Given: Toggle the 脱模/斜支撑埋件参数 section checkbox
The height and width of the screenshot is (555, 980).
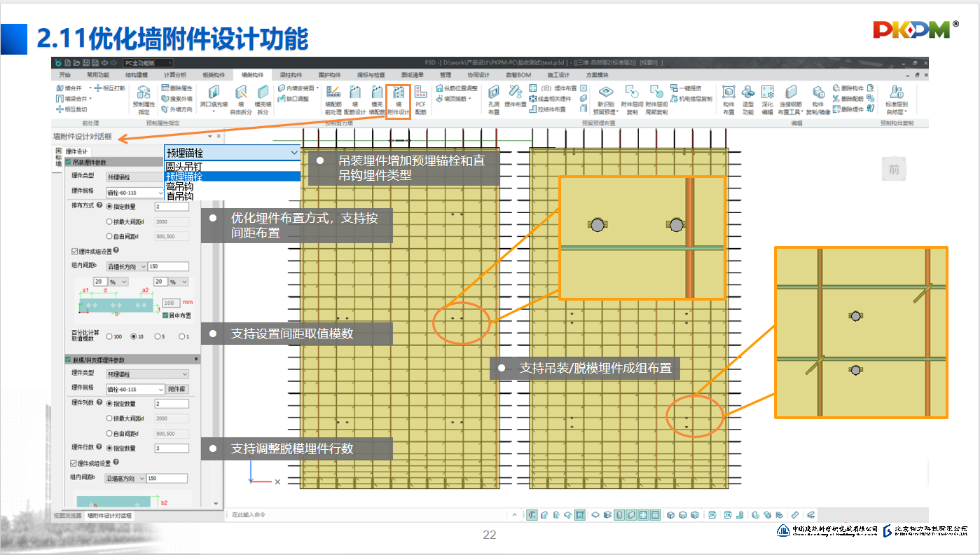Looking at the screenshot, I should pos(68,359).
